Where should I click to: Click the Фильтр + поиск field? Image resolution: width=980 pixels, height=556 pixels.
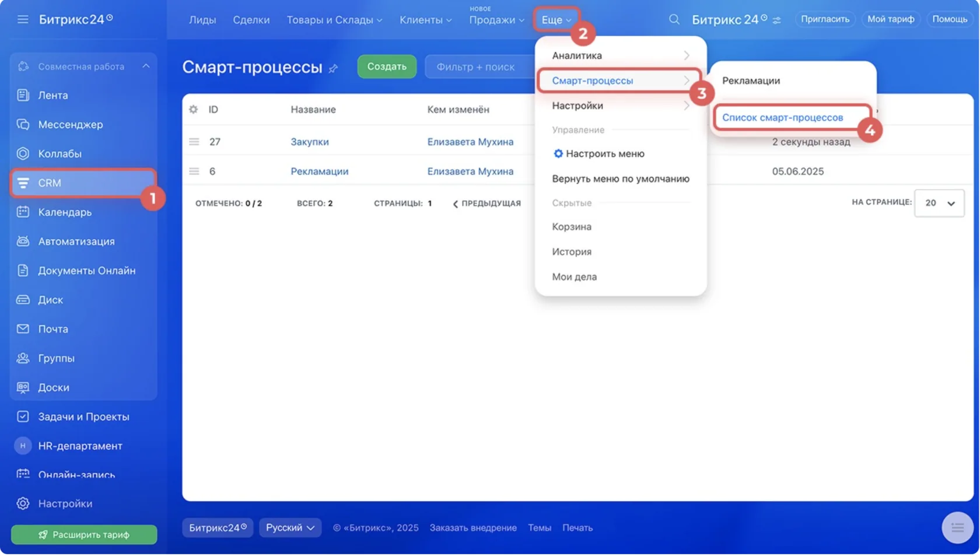pyautogui.click(x=480, y=67)
